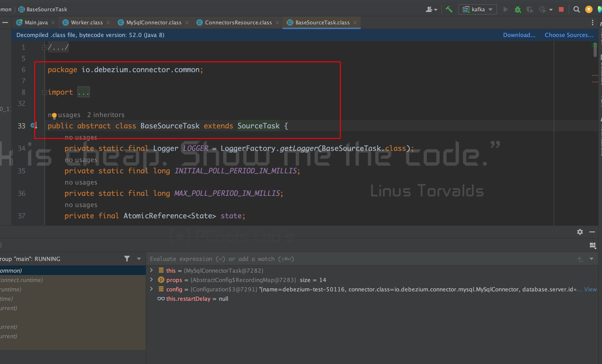Open the kafka run configuration dropdown

point(477,9)
